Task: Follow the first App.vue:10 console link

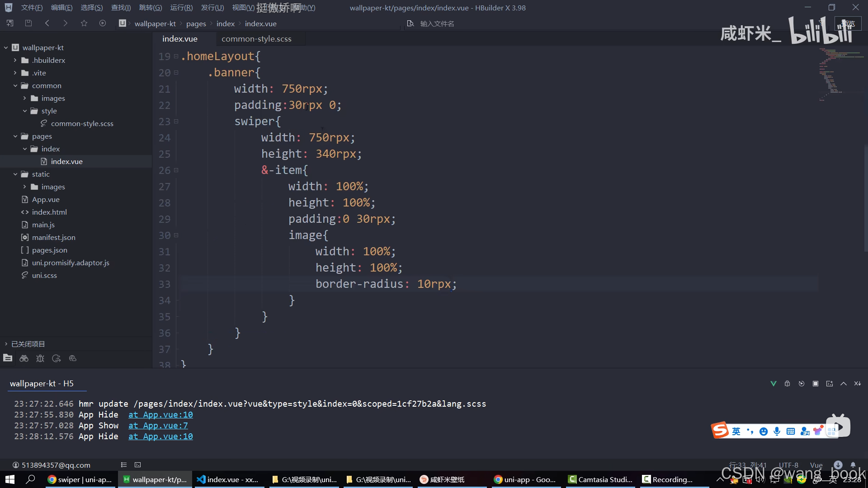Action: click(160, 415)
